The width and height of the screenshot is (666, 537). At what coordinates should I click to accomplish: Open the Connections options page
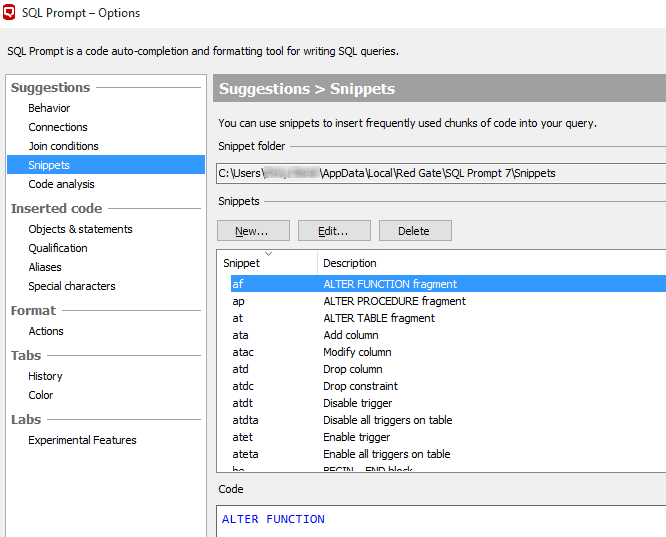[58, 127]
